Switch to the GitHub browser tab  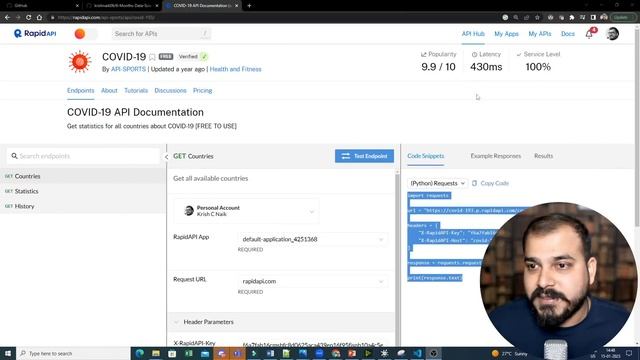[x=41, y=6]
